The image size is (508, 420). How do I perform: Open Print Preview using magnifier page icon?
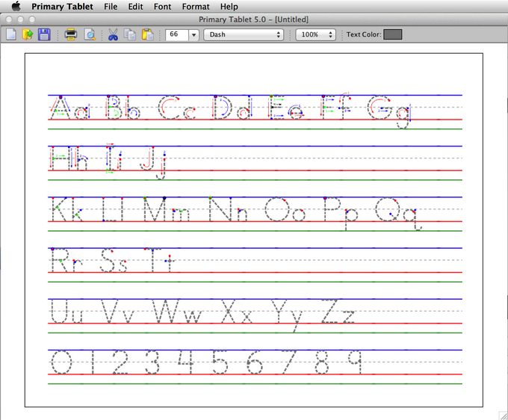coord(89,34)
